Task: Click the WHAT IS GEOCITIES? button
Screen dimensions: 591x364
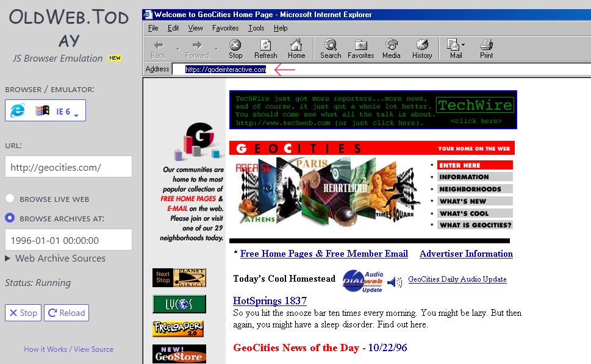Action: pos(475,225)
